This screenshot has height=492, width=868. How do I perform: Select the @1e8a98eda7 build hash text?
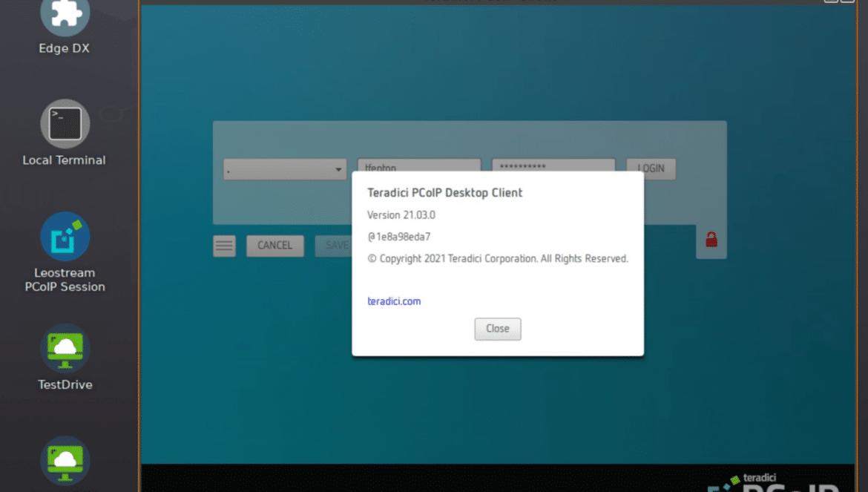click(399, 236)
